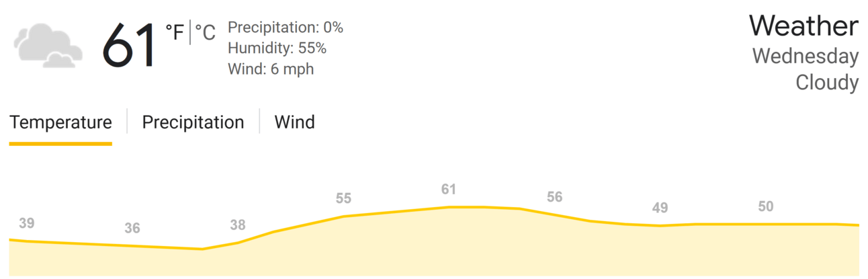Switch units to °C
Viewport: 868px width, 279px height.
tap(206, 32)
